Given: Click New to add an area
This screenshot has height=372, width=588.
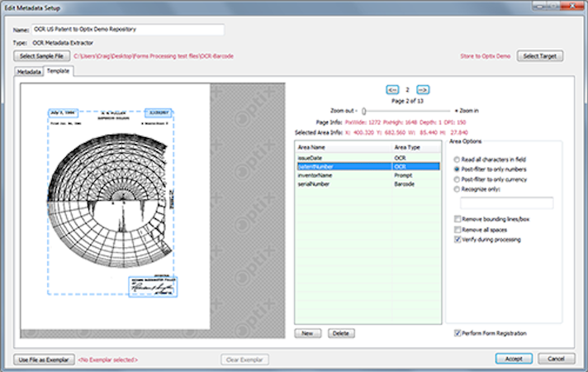Looking at the screenshot, I should 307,333.
